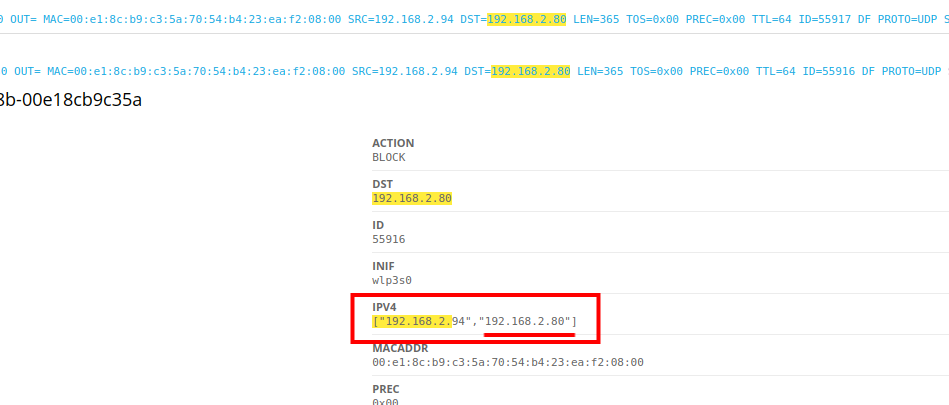
Task: Click the INIF field label
Action: (x=384, y=266)
